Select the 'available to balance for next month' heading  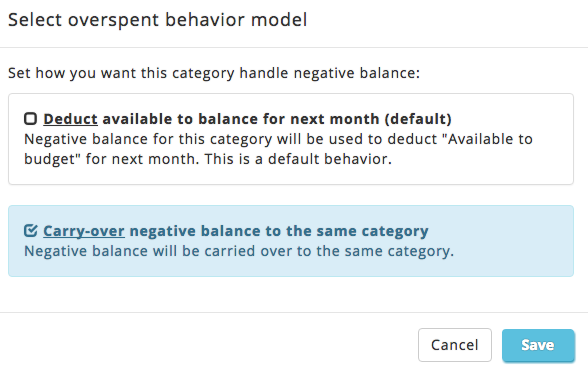pyautogui.click(x=240, y=119)
